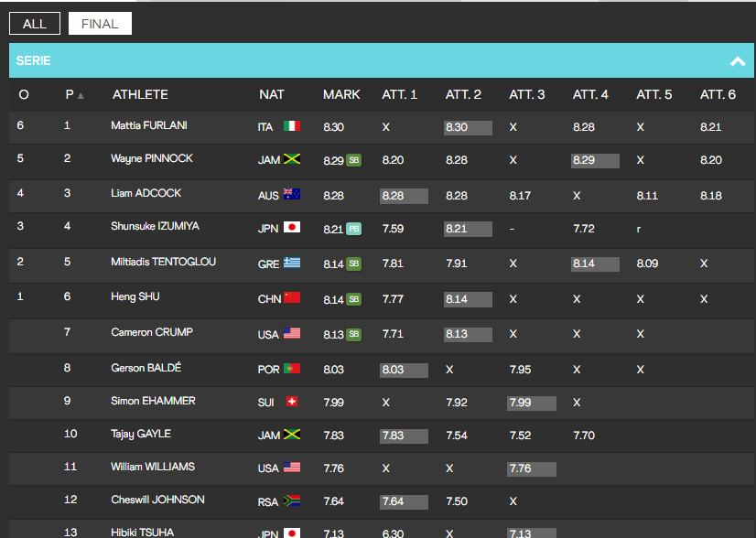Select Johnson's highlighted 7.64 attempt

click(404, 501)
